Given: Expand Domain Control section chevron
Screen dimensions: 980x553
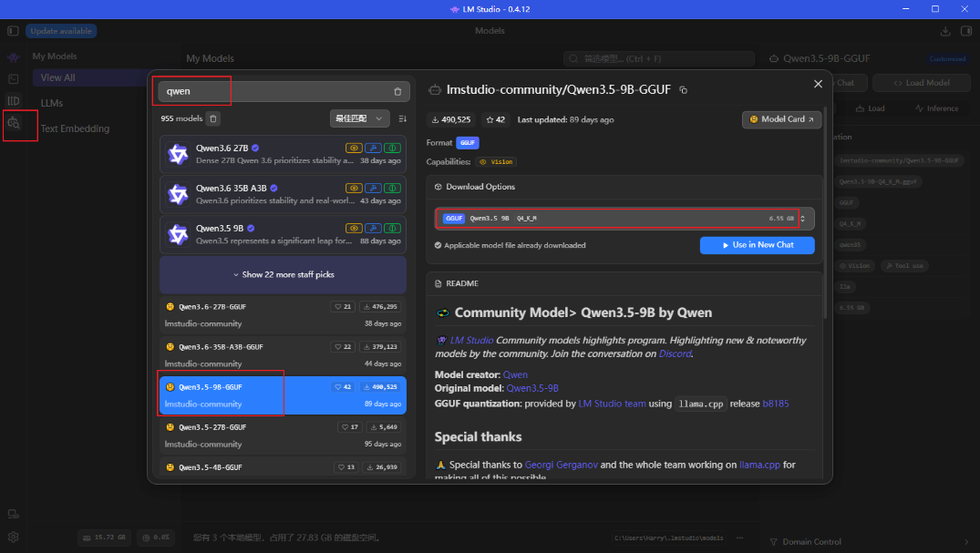Looking at the screenshot, I should (x=966, y=542).
